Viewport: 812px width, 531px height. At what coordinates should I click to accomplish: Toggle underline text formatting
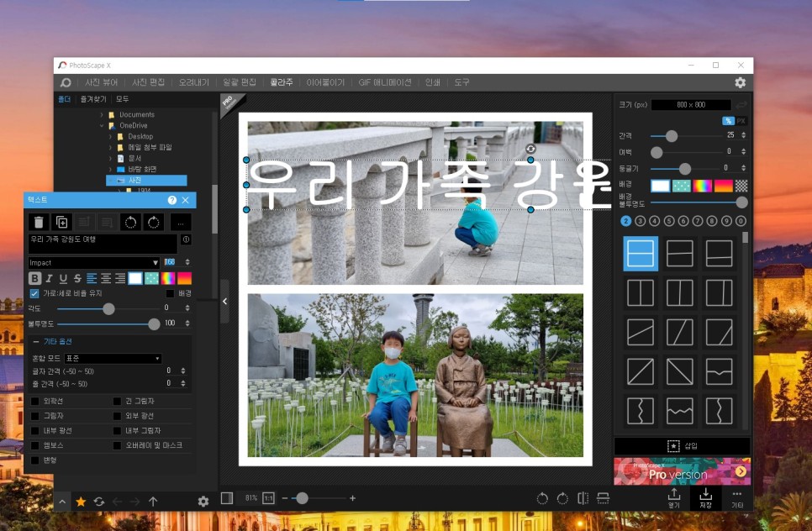[x=63, y=278]
